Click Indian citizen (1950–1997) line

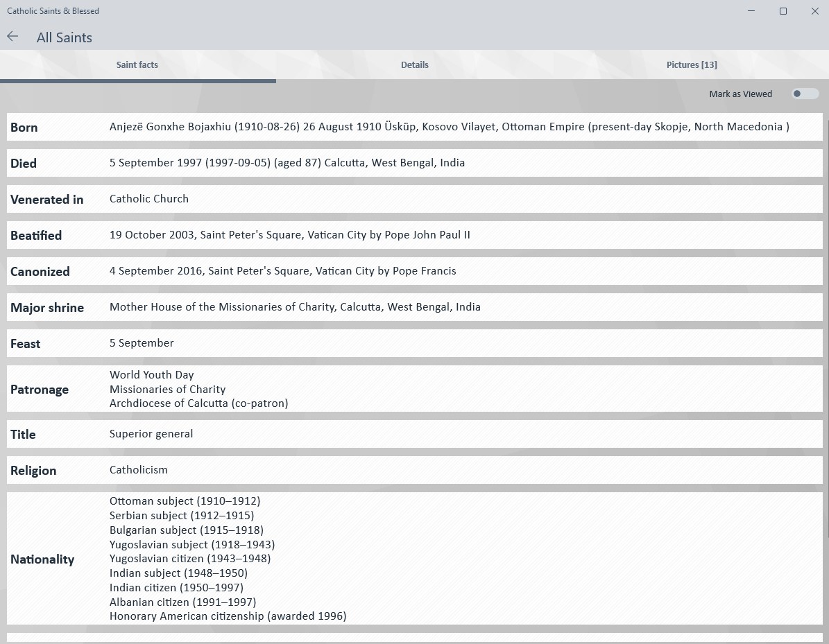pos(177,587)
